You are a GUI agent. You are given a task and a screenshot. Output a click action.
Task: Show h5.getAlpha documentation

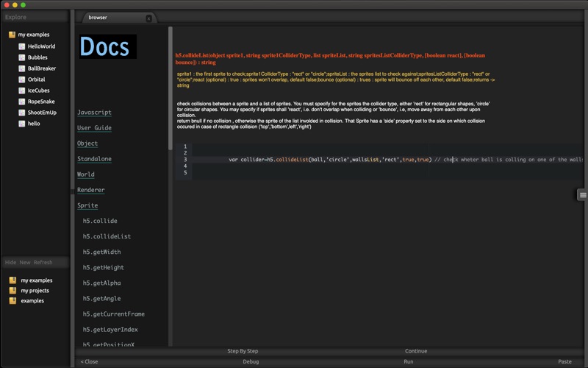click(101, 283)
